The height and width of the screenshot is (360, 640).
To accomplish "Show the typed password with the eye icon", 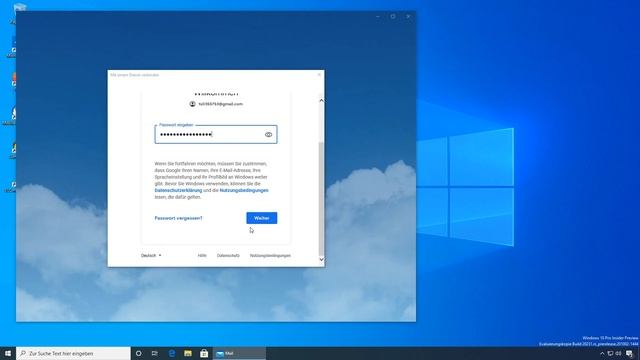I will 268,135.
